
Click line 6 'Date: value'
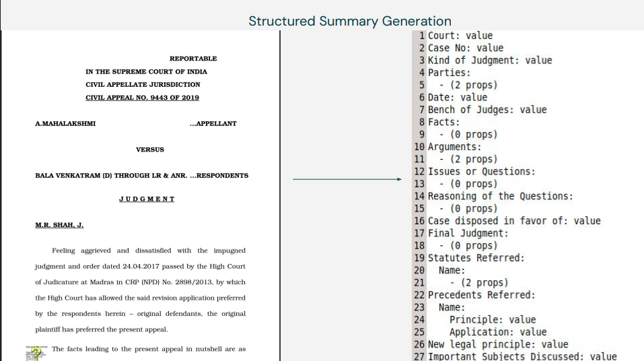[x=458, y=98]
